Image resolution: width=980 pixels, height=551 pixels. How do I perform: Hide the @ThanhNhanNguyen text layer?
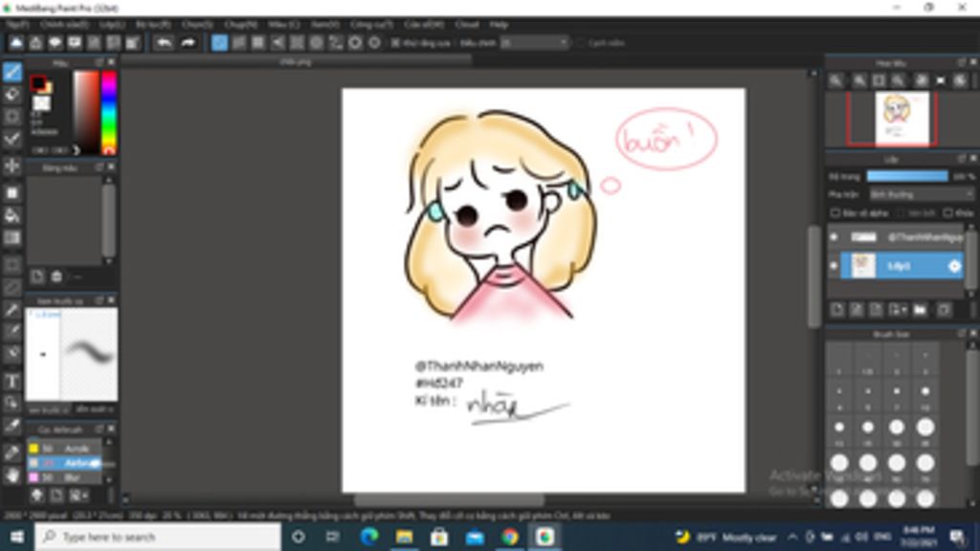point(834,237)
